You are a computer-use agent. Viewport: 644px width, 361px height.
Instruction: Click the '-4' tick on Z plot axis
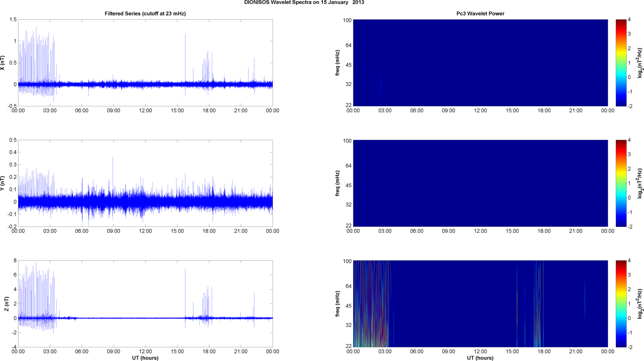click(x=14, y=347)
